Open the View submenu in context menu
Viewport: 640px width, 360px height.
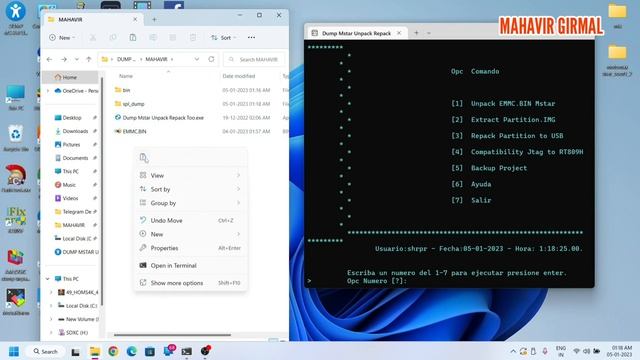click(190, 176)
